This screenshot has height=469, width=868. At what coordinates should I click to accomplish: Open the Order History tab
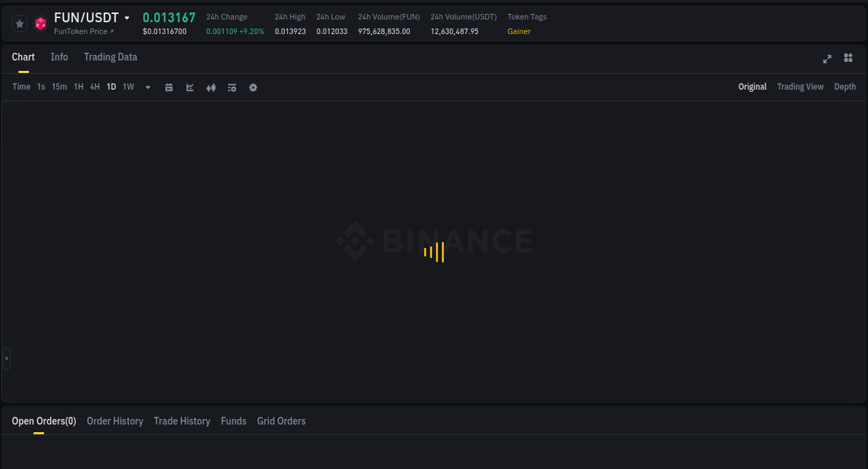[115, 421]
